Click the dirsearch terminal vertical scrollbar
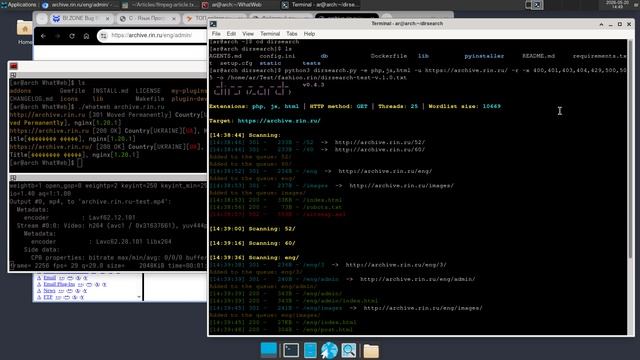The height and width of the screenshot is (360, 640). coord(630,150)
